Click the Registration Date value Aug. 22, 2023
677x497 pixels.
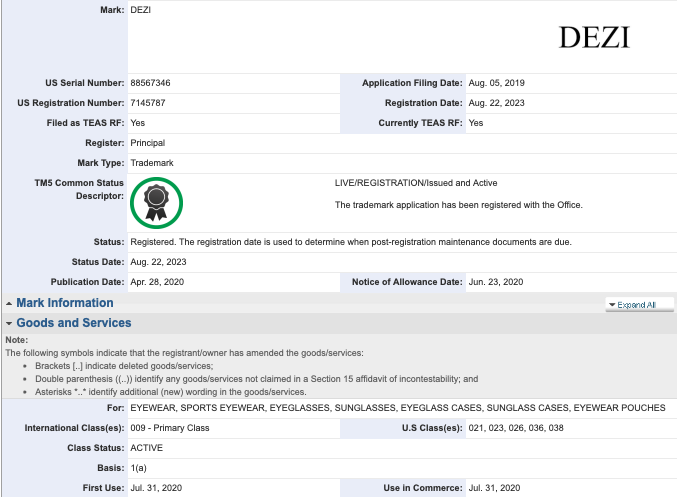click(497, 103)
